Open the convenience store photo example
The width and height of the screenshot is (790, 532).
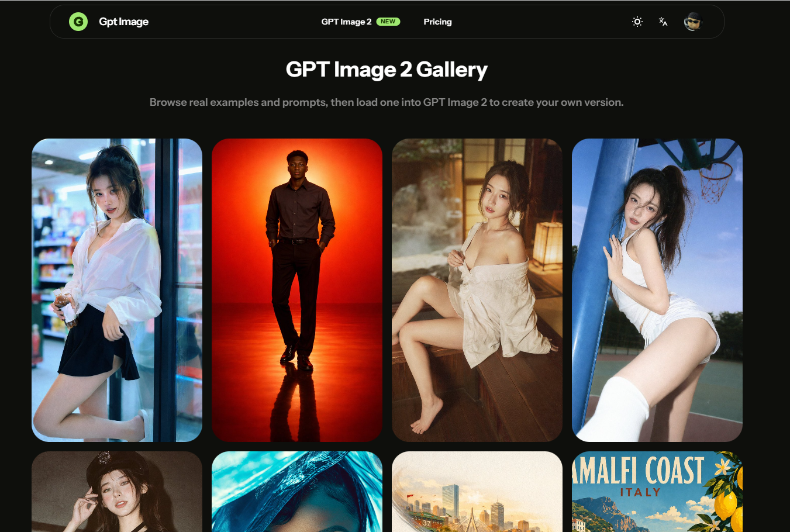[x=117, y=289]
